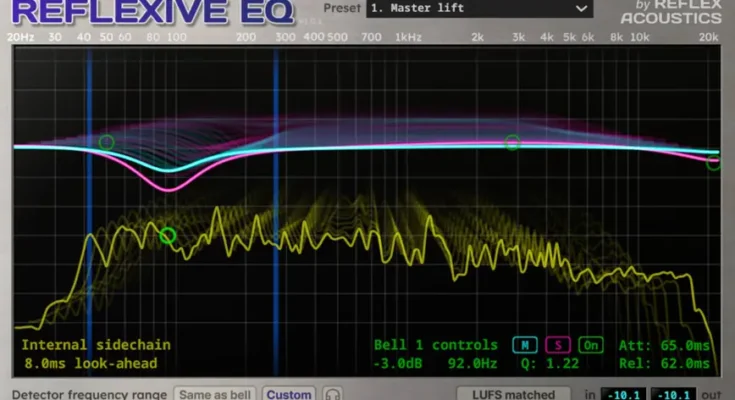Click the output level readout -10.1

click(x=674, y=394)
